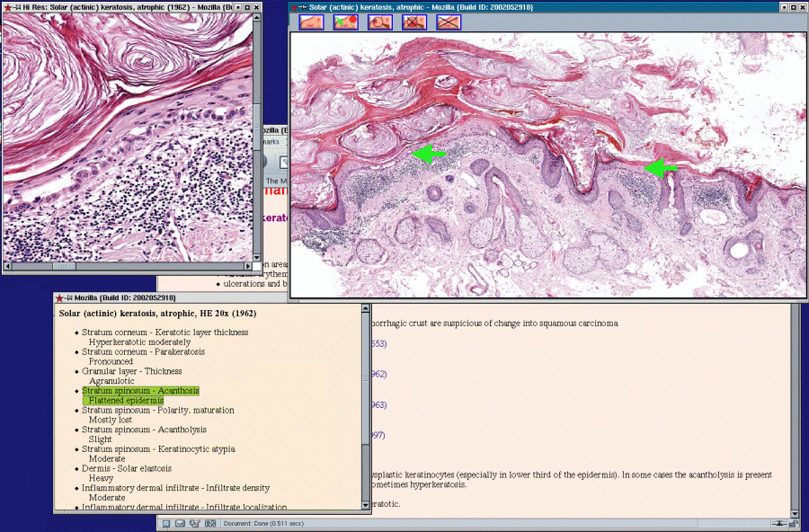Viewport: 809px width, 532px height.
Task: Open Navigator from the status bar icon
Action: tap(166, 523)
